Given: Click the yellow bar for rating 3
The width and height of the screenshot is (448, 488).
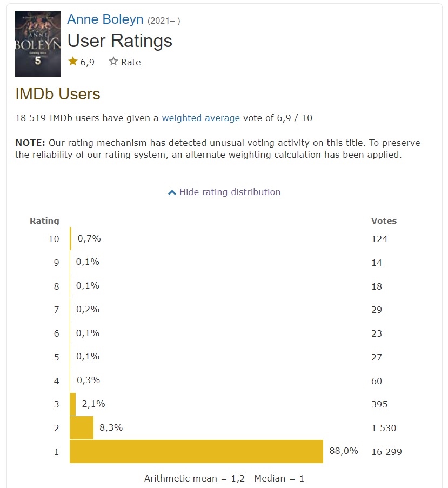Looking at the screenshot, I should click(73, 404).
